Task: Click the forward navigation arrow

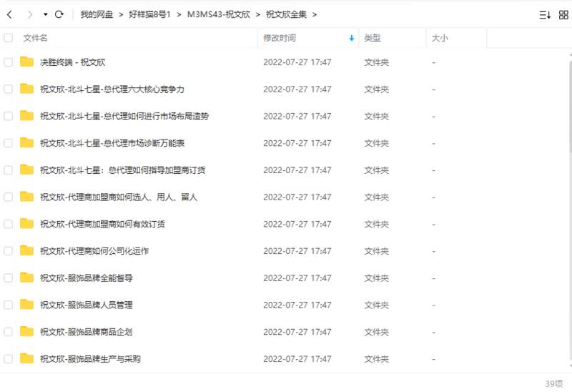Action: [29, 14]
